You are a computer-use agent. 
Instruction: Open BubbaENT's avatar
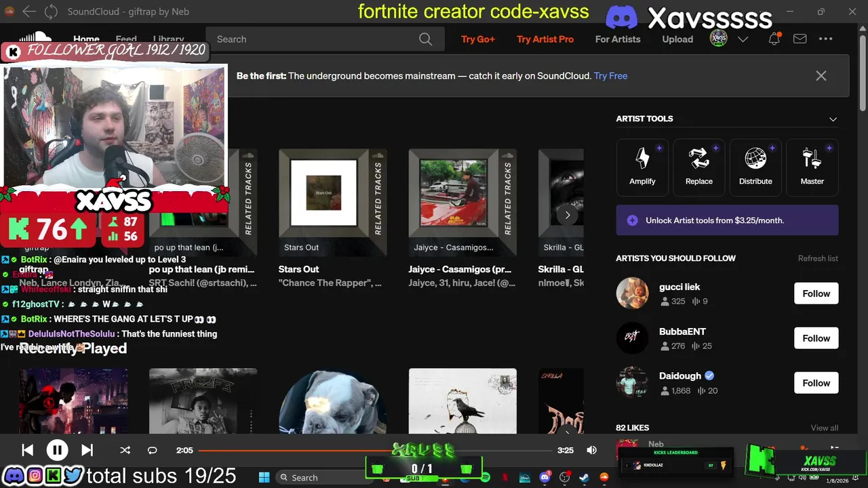click(x=632, y=338)
